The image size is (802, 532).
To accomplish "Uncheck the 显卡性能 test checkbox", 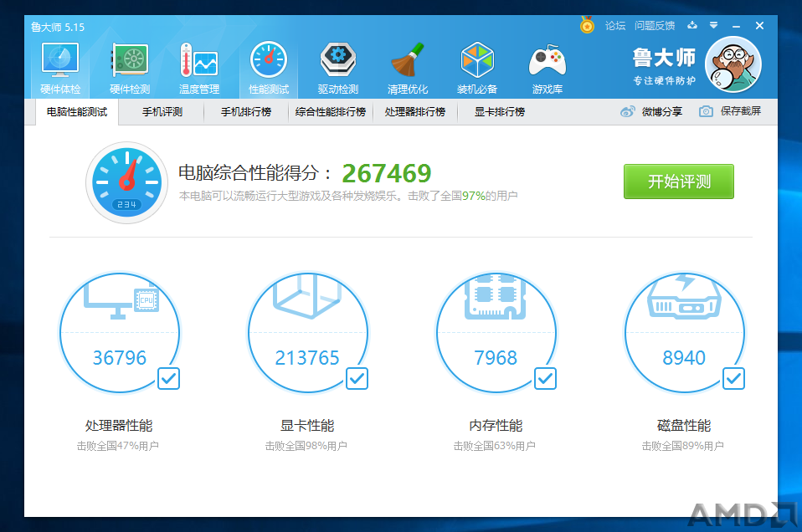I will (357, 379).
